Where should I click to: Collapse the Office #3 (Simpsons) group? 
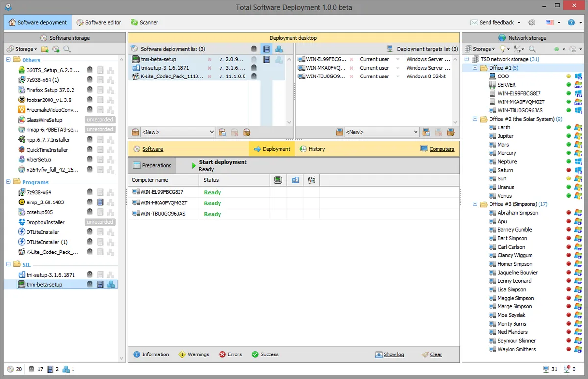tap(474, 204)
